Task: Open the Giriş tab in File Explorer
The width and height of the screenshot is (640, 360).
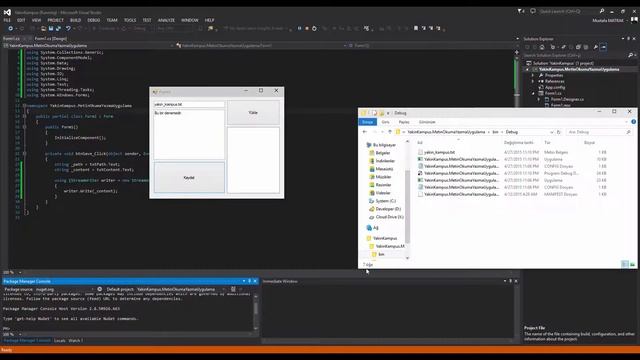Action: point(385,122)
